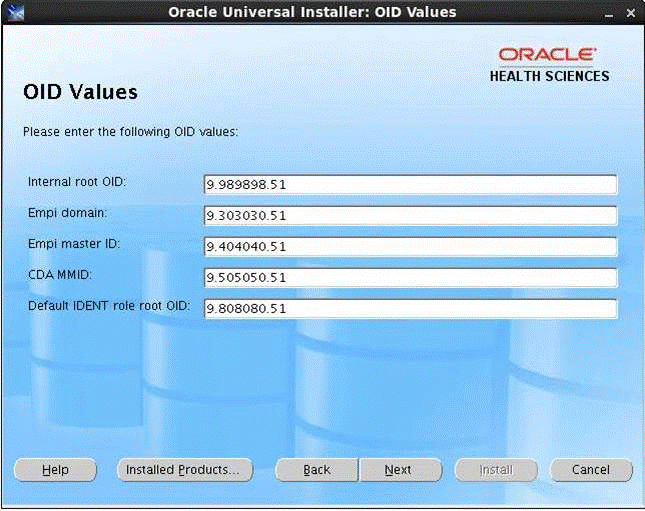
Task: Go Back to previous installer step
Action: 316,470
